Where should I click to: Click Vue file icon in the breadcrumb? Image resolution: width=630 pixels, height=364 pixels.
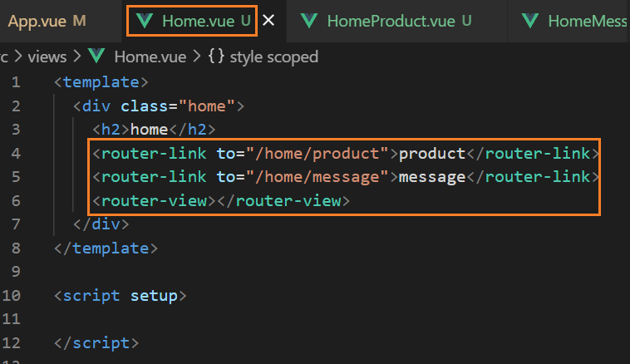[96, 56]
